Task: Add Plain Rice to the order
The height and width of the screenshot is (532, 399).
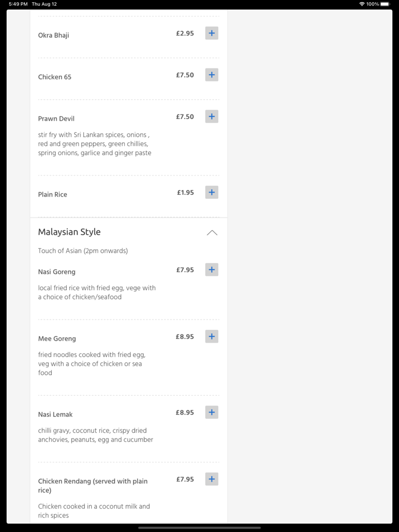Action: tap(211, 193)
